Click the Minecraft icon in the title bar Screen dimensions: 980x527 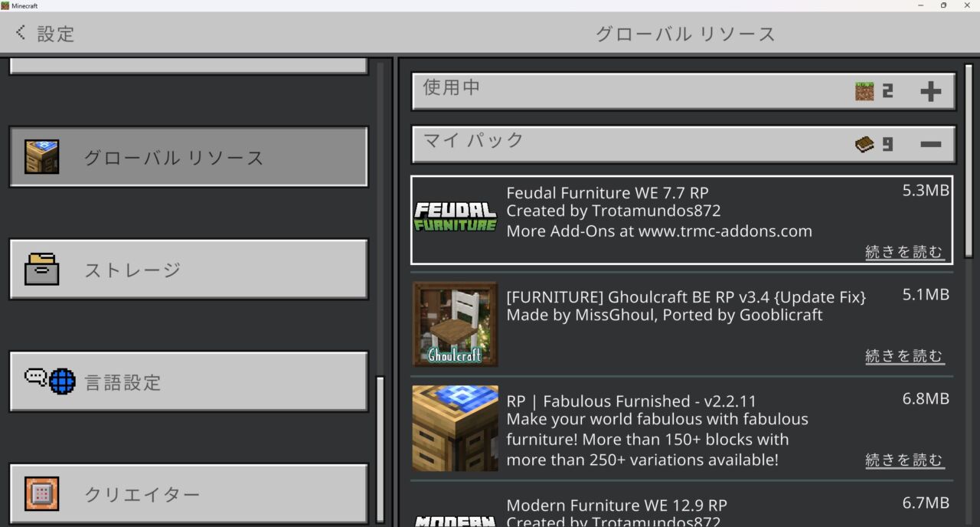[6, 5]
